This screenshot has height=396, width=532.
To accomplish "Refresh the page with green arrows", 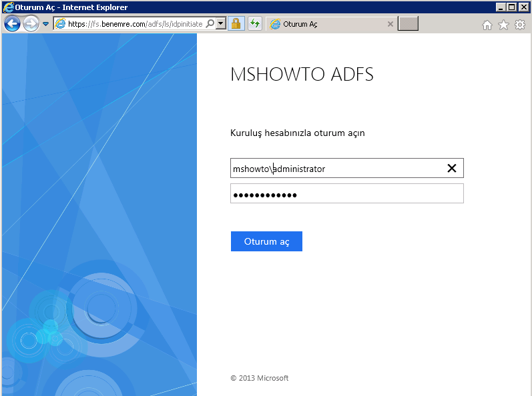I will pos(255,24).
